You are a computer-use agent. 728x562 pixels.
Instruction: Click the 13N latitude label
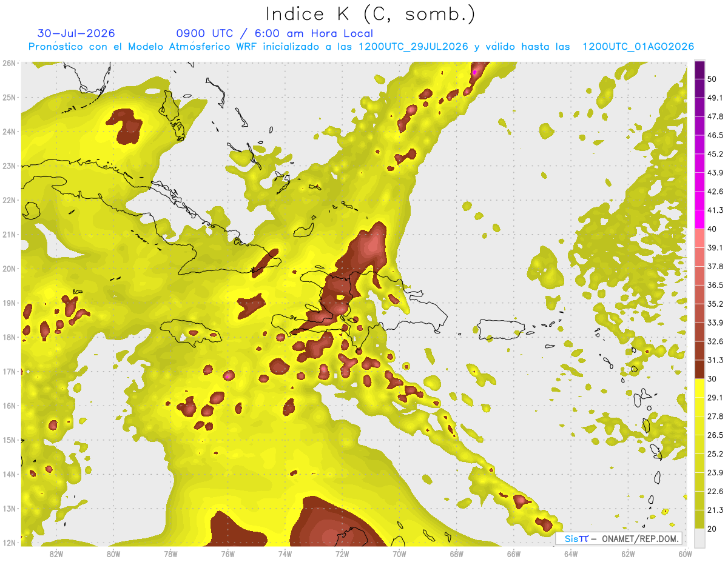(9, 509)
